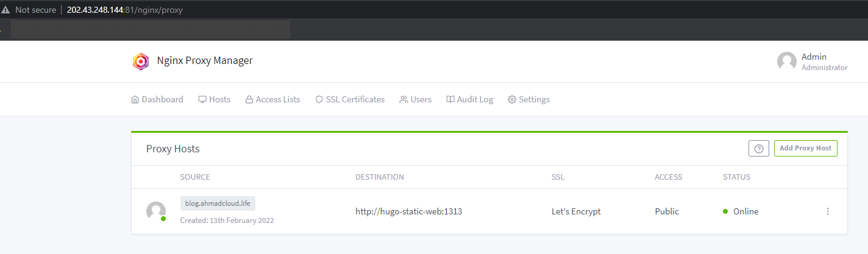Click the Add Proxy Host button

click(x=806, y=148)
